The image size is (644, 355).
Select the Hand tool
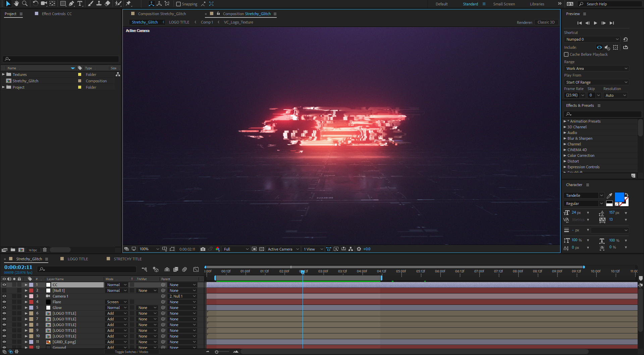tap(16, 4)
